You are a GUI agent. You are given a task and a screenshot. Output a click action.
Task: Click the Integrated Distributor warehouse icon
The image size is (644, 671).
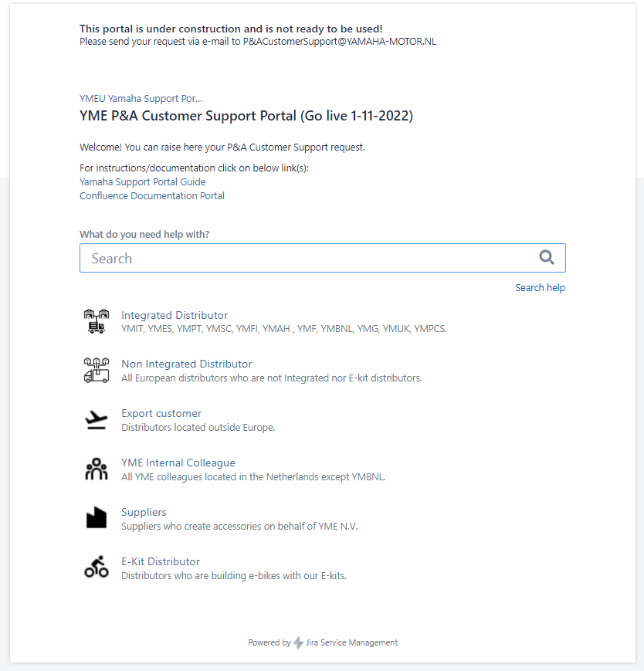tap(97, 321)
